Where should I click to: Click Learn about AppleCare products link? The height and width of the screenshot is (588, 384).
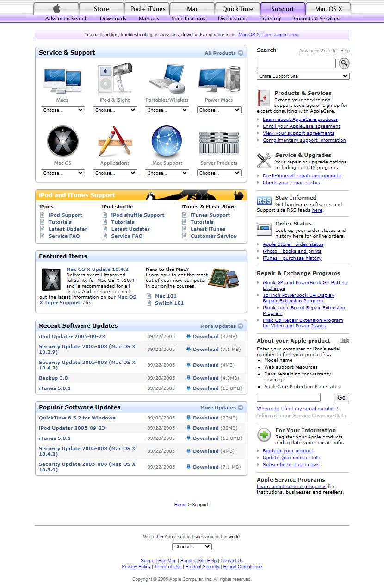pos(300,119)
